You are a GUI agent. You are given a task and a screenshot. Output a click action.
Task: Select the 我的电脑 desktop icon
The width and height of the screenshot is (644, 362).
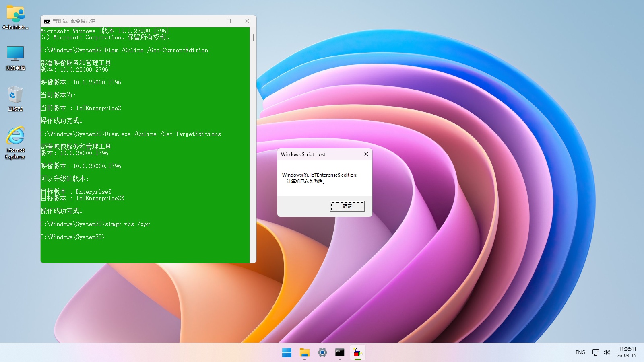pyautogui.click(x=15, y=58)
